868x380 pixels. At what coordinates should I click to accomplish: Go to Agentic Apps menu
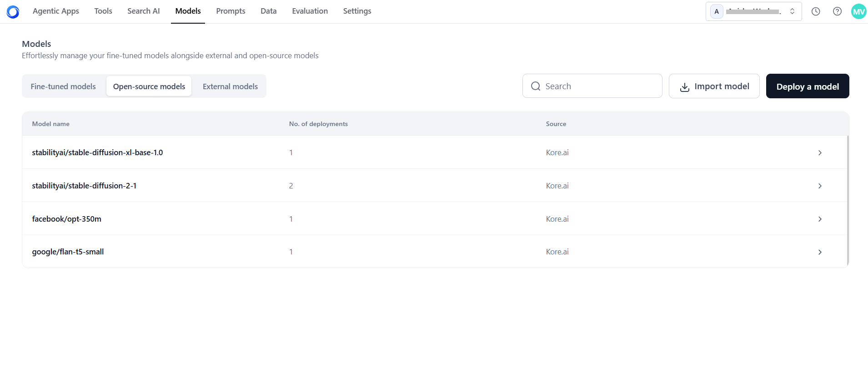coord(56,11)
